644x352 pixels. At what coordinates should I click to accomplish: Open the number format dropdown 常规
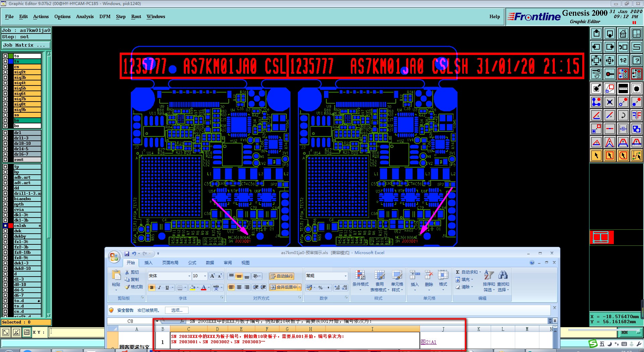[345, 276]
